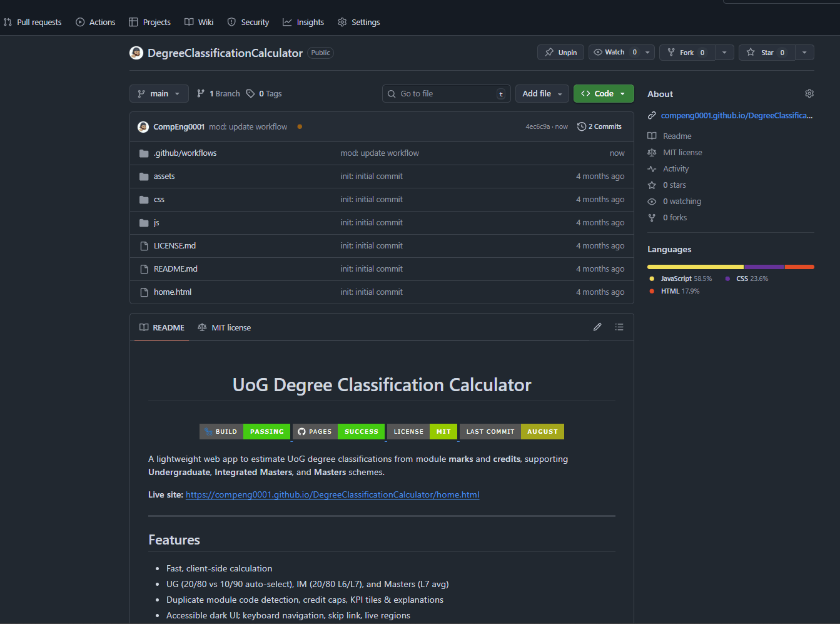Open the README outline list icon
This screenshot has width=840, height=624.
pos(619,327)
